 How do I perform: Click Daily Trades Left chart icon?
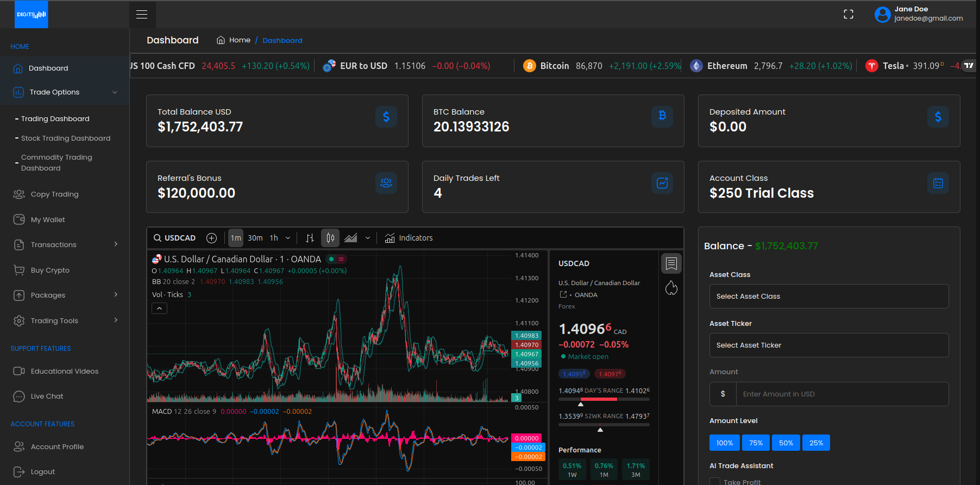662,183
